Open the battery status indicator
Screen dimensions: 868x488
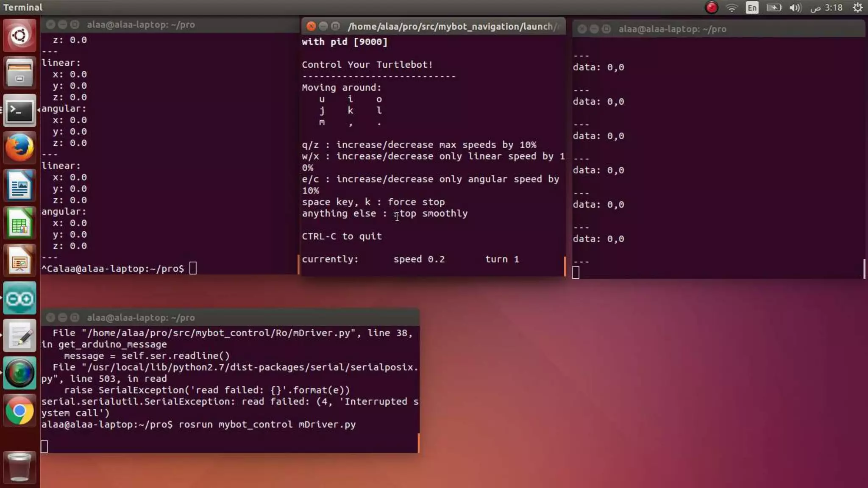(x=774, y=8)
